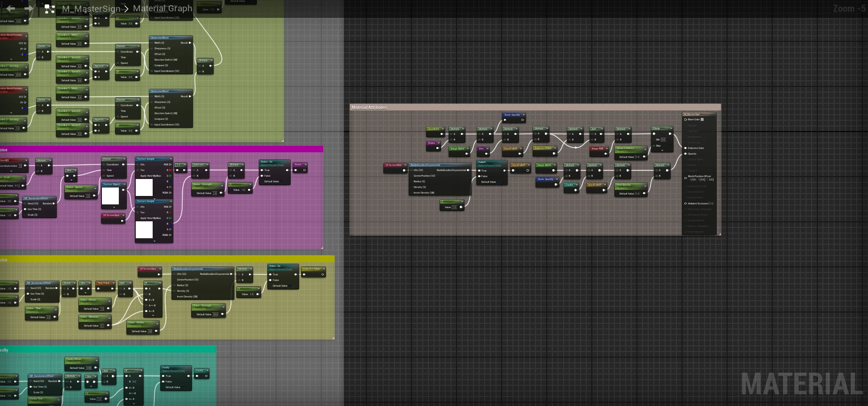The image size is (868, 406).
Task: Click the Base Color pin on M_MasterSign
Action: pos(685,119)
